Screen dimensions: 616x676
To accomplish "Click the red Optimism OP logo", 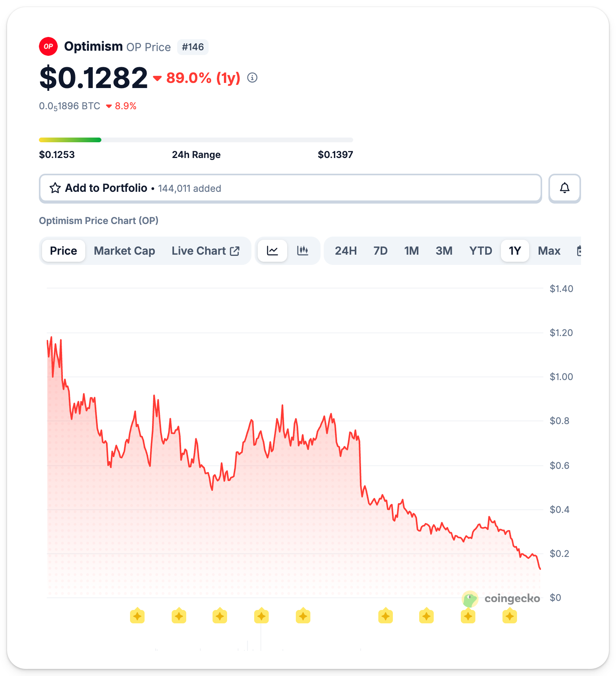I will [x=48, y=47].
